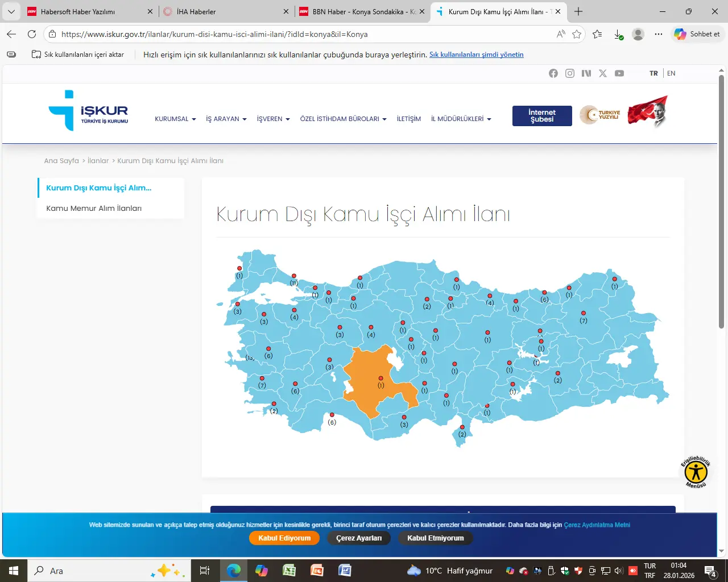Expand the İŞ ARAYAN dropdown menu
The width and height of the screenshot is (728, 582).
point(226,119)
